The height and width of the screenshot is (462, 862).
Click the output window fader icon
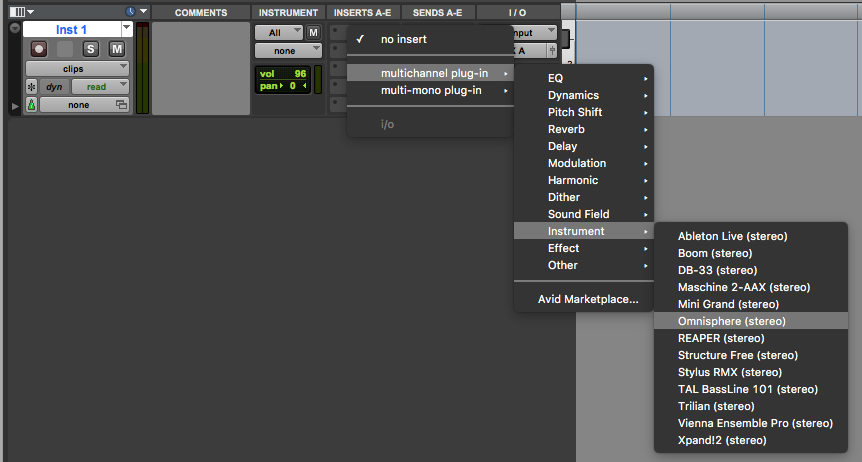coord(552,51)
